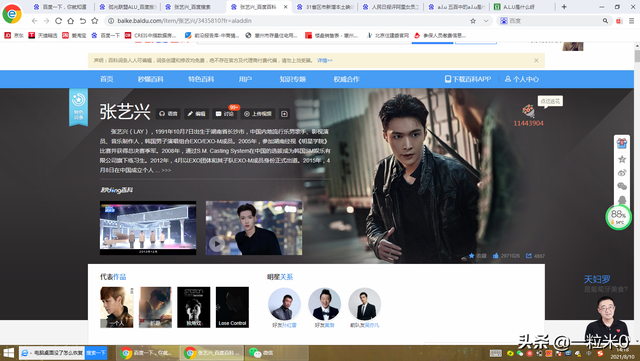640x361 pixels.
Task: Click the flower bouquet icon
Action: [x=529, y=111]
